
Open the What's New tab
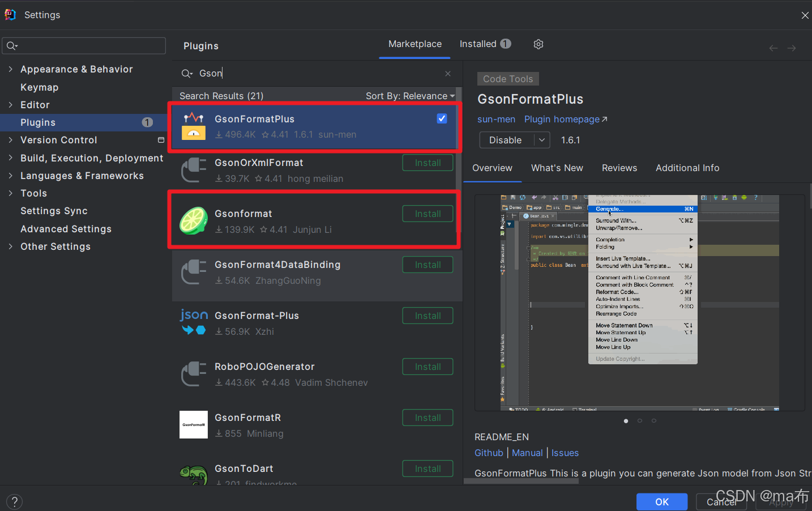click(x=557, y=168)
